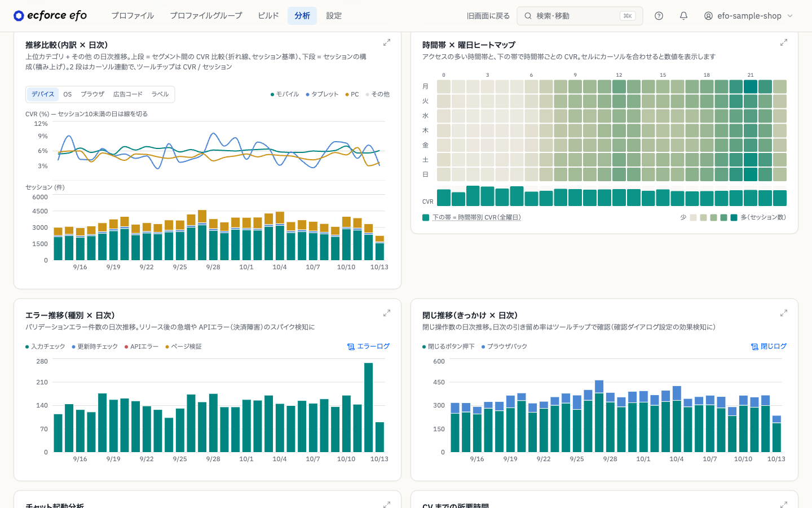Expand the CV までの所要時間 panel
Viewport: 812px width, 508px height.
point(784,504)
